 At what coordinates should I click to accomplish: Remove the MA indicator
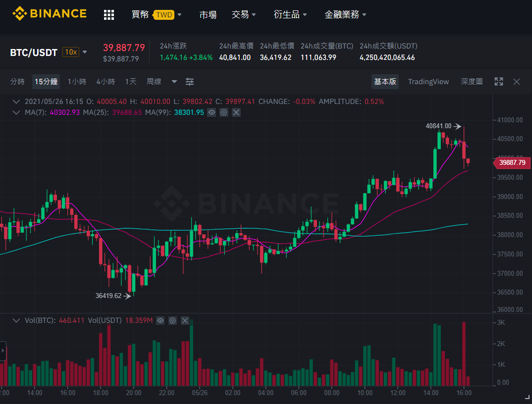point(236,112)
